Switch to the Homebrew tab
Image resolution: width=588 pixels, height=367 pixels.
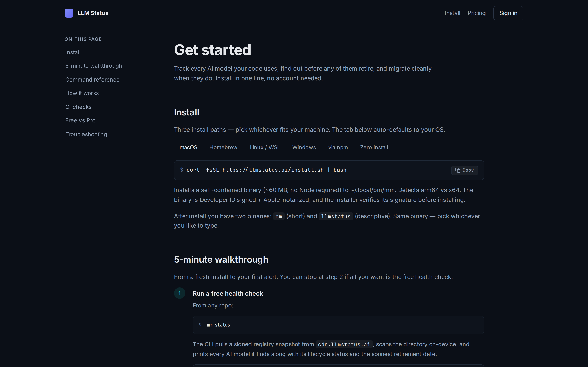point(223,148)
